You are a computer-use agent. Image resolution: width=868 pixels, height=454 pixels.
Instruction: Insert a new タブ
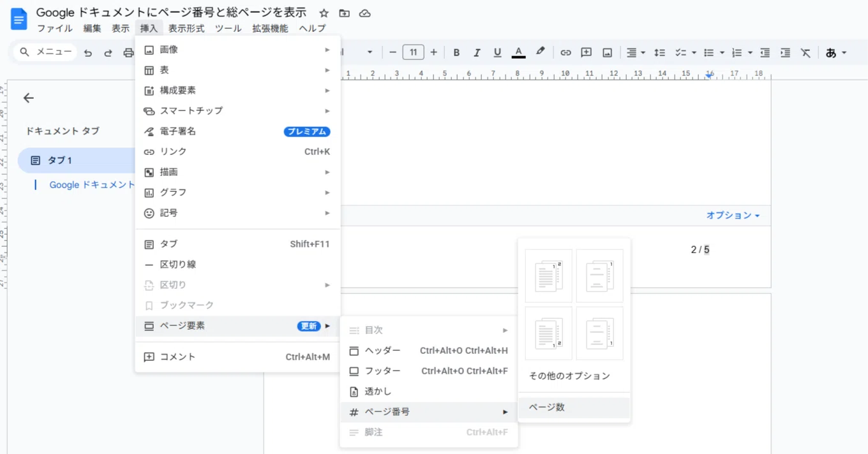pos(237,244)
